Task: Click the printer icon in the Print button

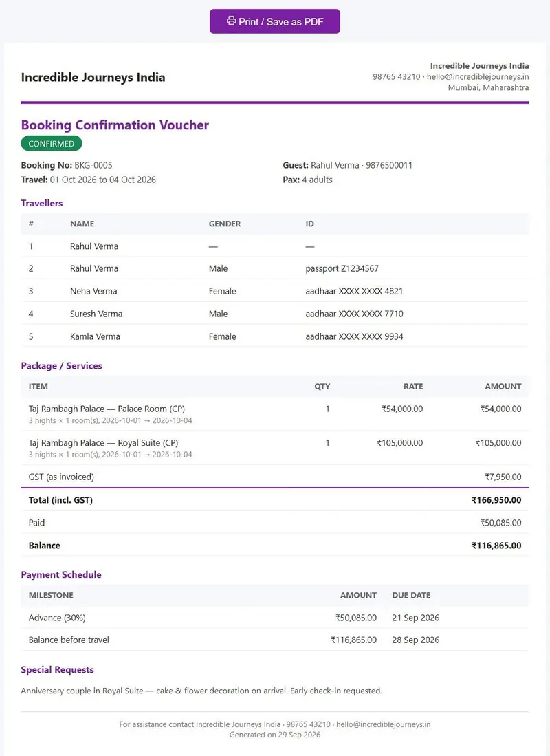Action: pos(232,21)
